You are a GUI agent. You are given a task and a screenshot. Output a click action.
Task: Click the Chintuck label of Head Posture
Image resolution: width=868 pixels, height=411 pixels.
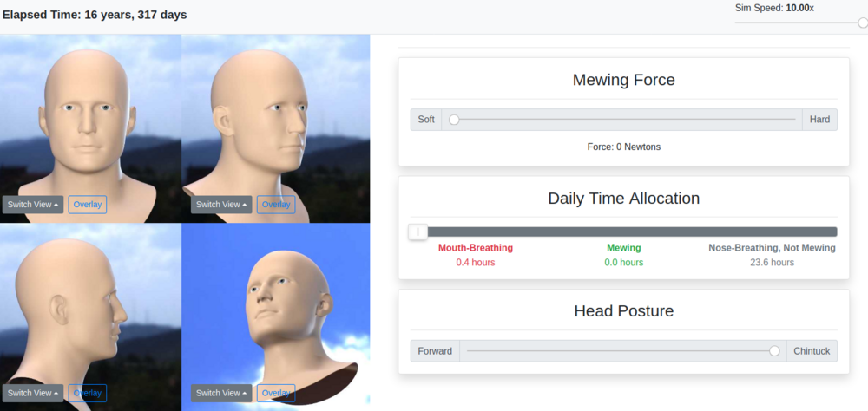(x=812, y=351)
